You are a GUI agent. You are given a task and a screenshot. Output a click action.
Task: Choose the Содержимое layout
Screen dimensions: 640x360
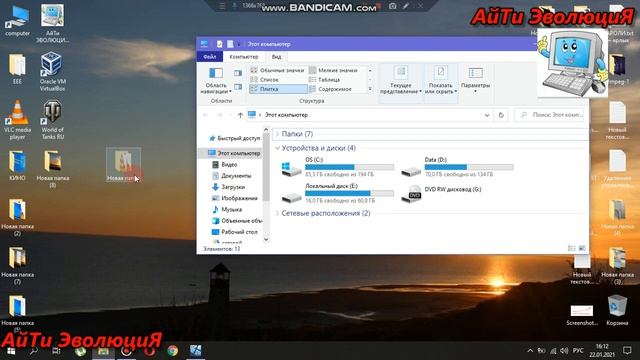coord(333,89)
